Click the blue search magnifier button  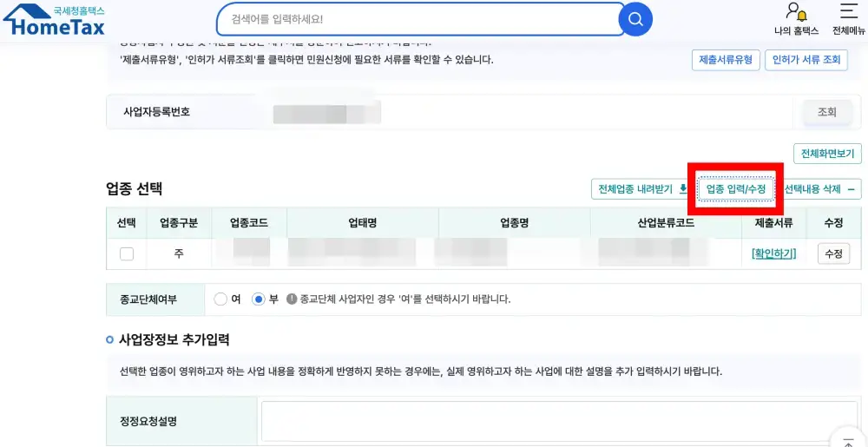click(x=635, y=20)
